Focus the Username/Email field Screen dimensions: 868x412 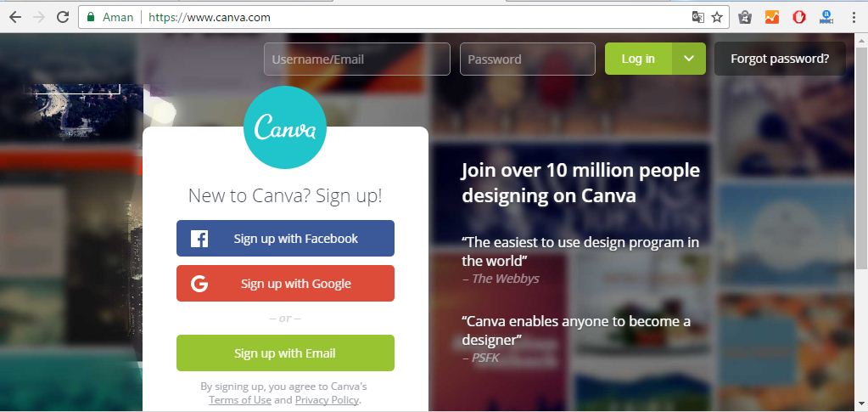click(357, 59)
